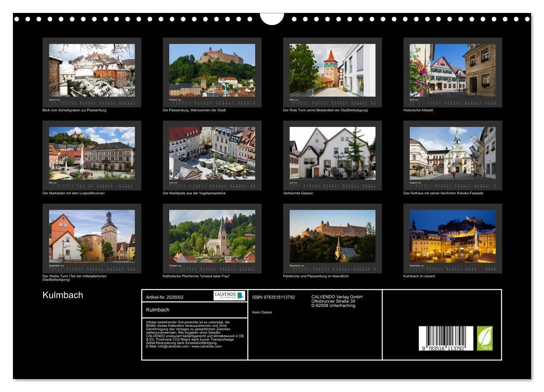Click caption 'Verträumte Gassen'
The width and height of the screenshot is (544, 392).
pyautogui.click(x=298, y=193)
